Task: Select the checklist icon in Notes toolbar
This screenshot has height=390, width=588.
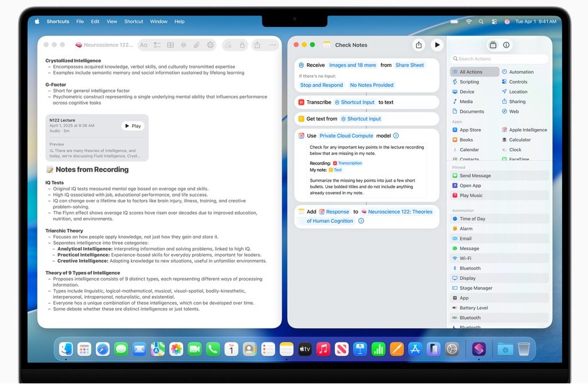Action: [x=157, y=45]
